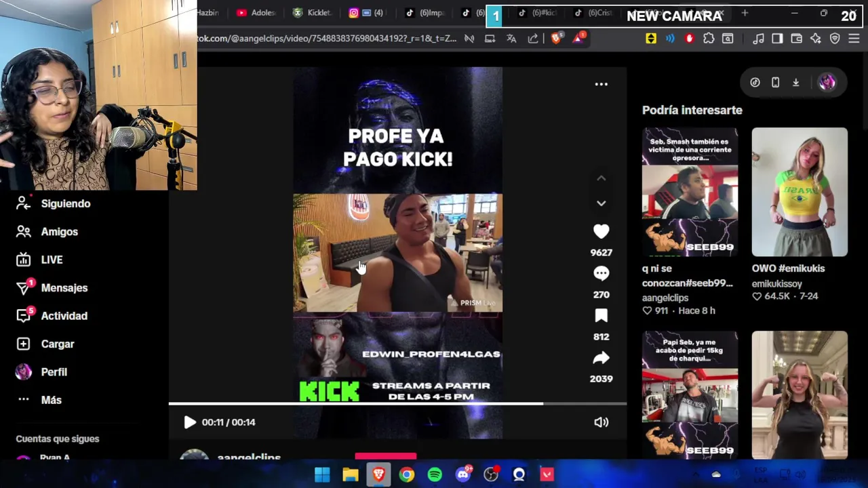Go to Perfil in sidebar

[x=54, y=372]
